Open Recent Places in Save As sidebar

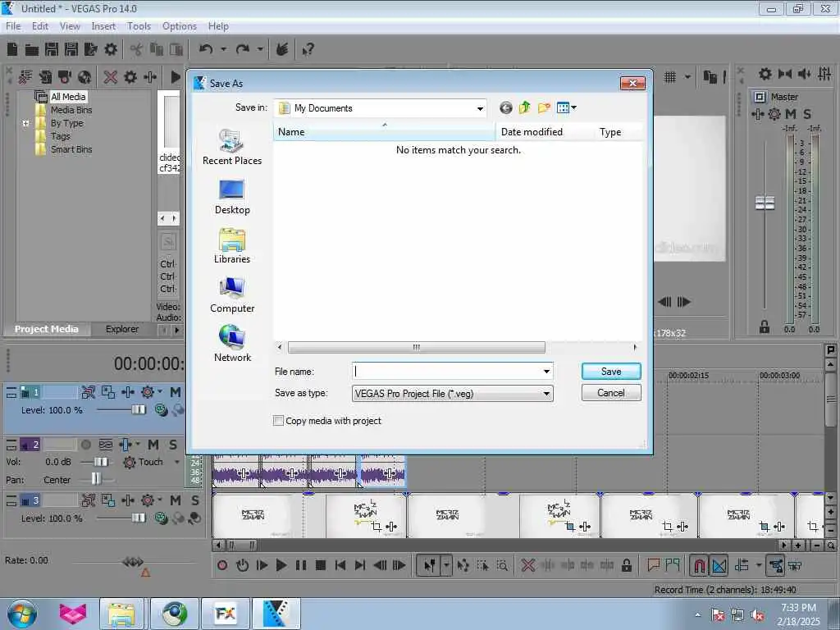coord(232,148)
